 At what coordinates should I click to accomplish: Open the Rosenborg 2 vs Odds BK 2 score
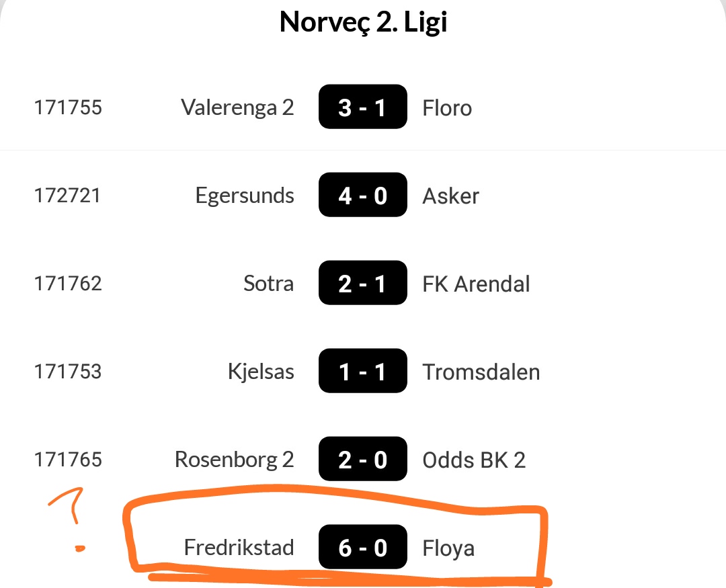(362, 458)
